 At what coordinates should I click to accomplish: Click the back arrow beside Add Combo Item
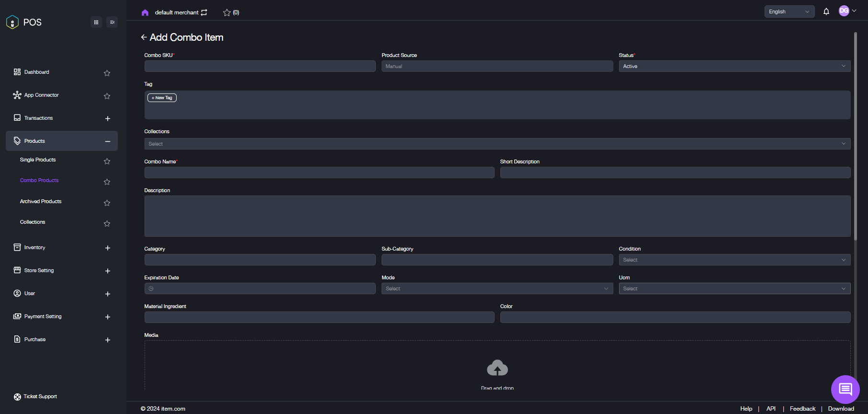click(144, 37)
